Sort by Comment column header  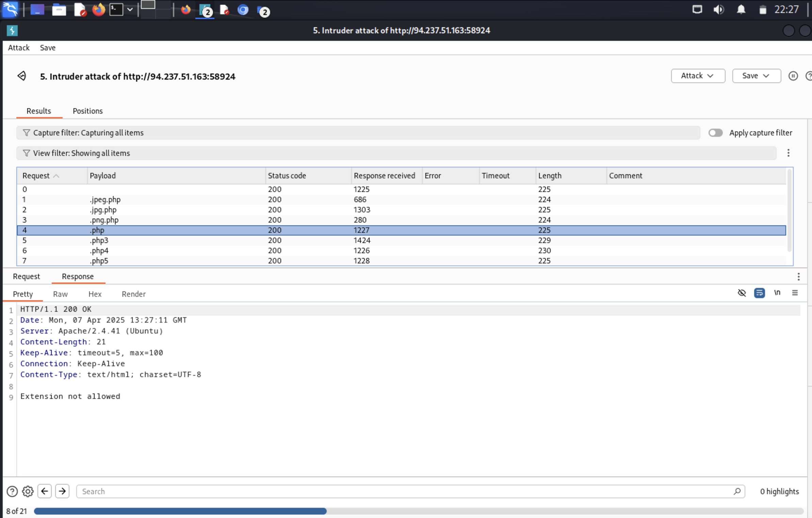click(x=696, y=176)
